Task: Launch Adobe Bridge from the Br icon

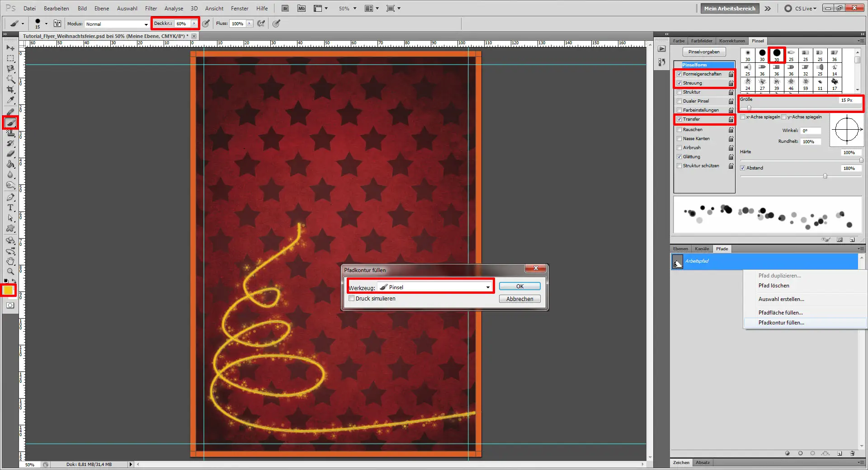Action: 285,8
